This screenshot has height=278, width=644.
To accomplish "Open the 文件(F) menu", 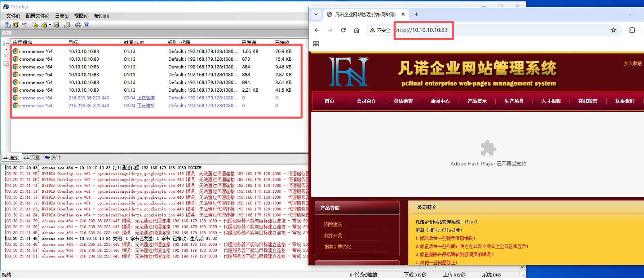I will coord(13,16).
